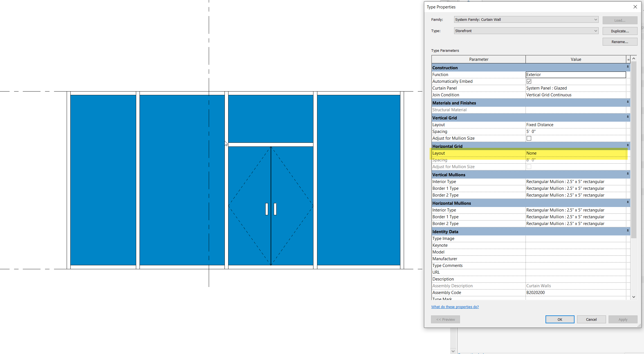Confirm changes with the OK button
This screenshot has height=354, width=644.
pyautogui.click(x=560, y=319)
